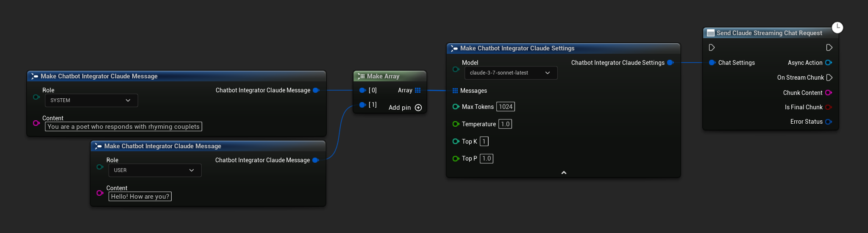The height and width of the screenshot is (233, 868).
Task: Select the Send Claude Streaming Chat Request title
Action: [x=769, y=33]
